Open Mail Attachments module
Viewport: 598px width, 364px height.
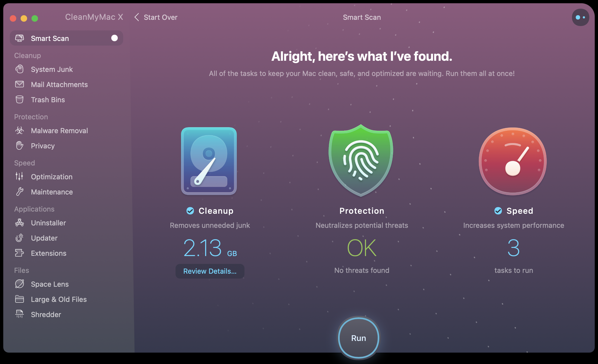66,84
